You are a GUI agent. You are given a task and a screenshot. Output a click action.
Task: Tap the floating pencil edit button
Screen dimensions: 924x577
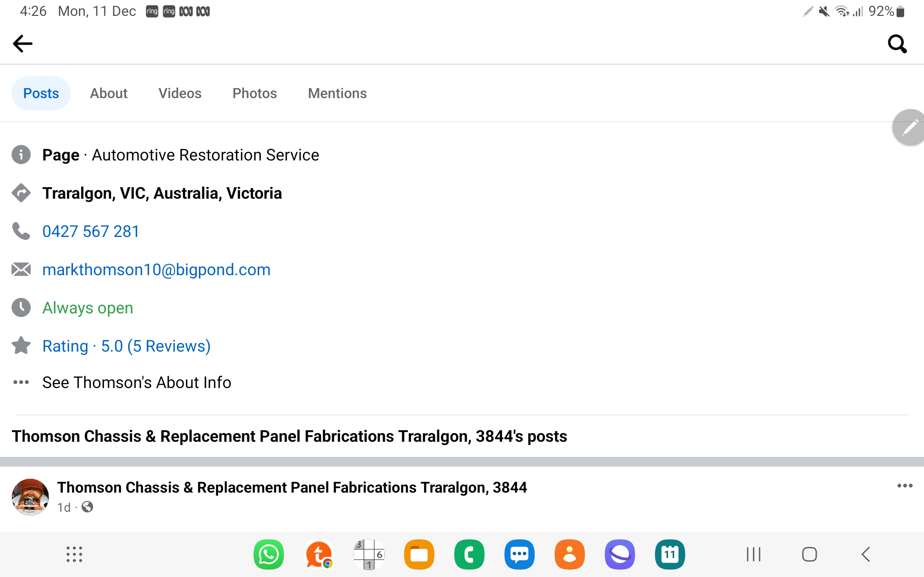click(910, 127)
